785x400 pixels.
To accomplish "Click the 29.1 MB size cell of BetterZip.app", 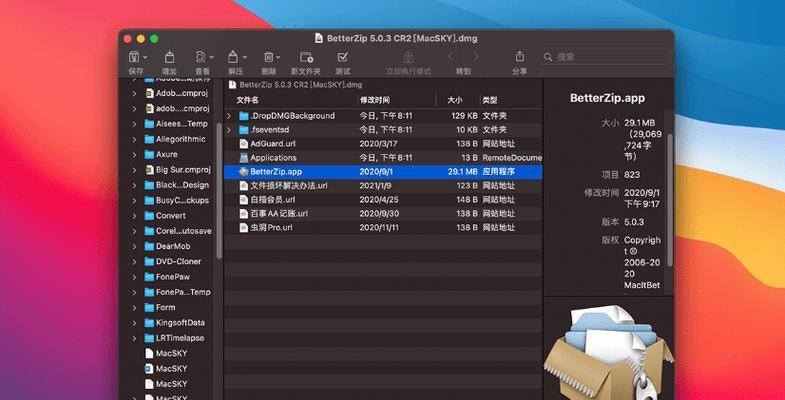I will (x=463, y=172).
